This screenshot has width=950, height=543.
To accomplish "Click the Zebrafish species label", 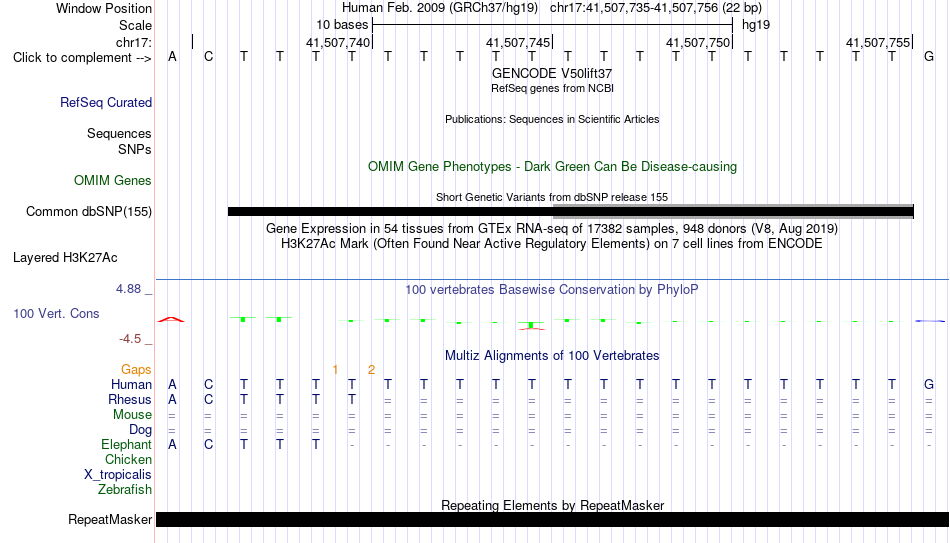I will (125, 489).
